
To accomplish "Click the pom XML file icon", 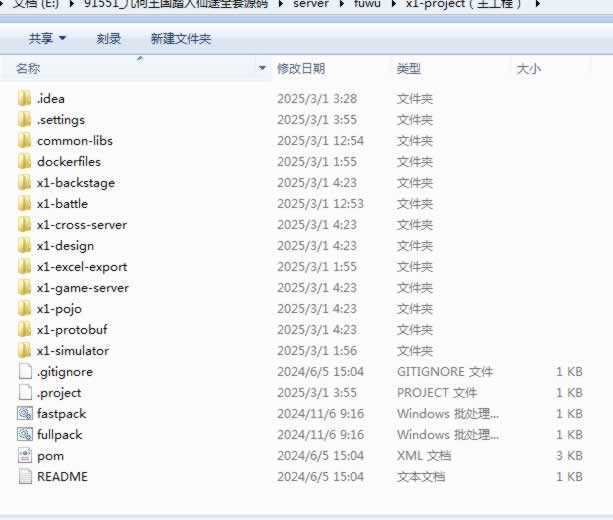I will coord(25,456).
